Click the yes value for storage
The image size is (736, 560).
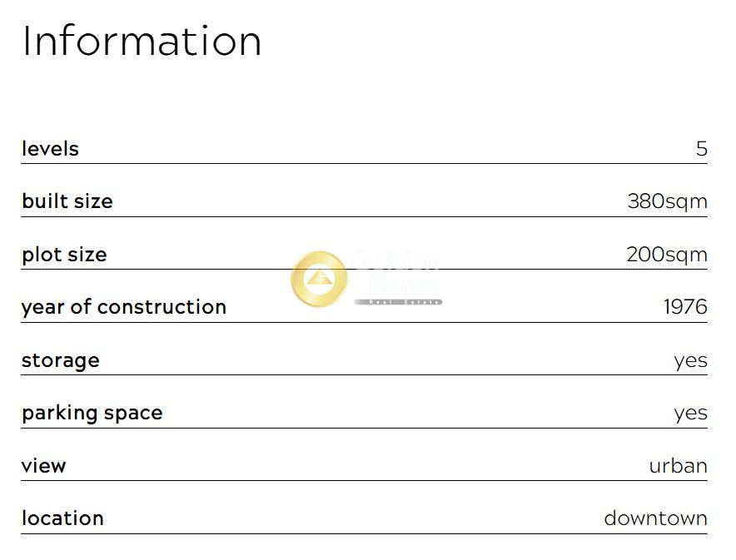pyautogui.click(x=690, y=360)
